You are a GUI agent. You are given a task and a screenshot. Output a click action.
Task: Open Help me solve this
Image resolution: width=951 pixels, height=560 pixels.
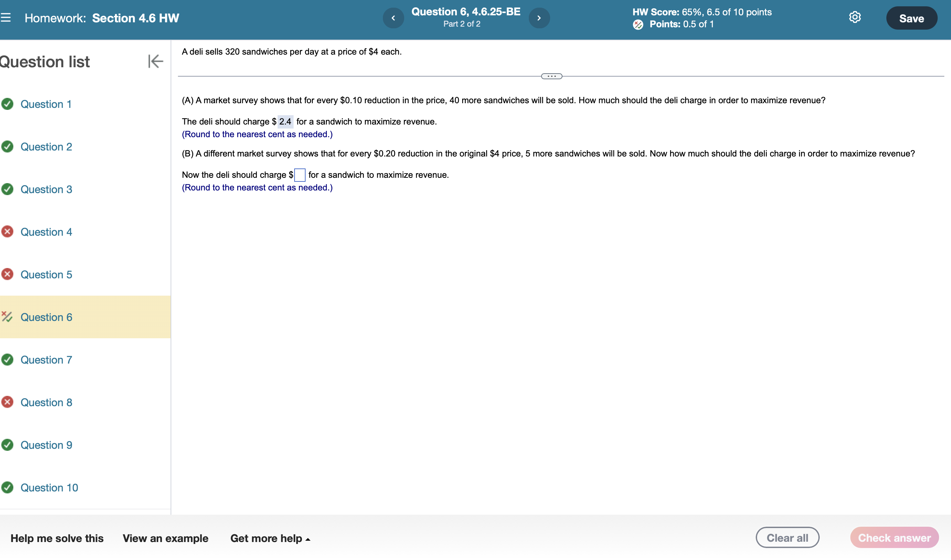click(57, 538)
